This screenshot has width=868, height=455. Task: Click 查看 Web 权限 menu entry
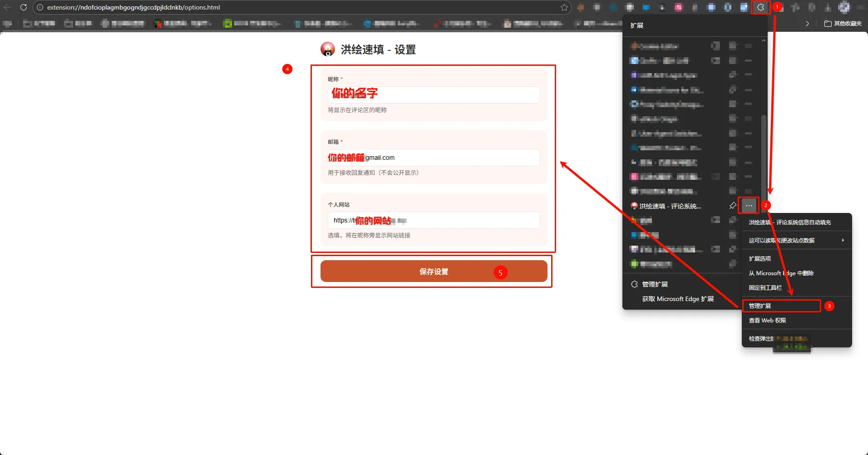pyautogui.click(x=767, y=320)
